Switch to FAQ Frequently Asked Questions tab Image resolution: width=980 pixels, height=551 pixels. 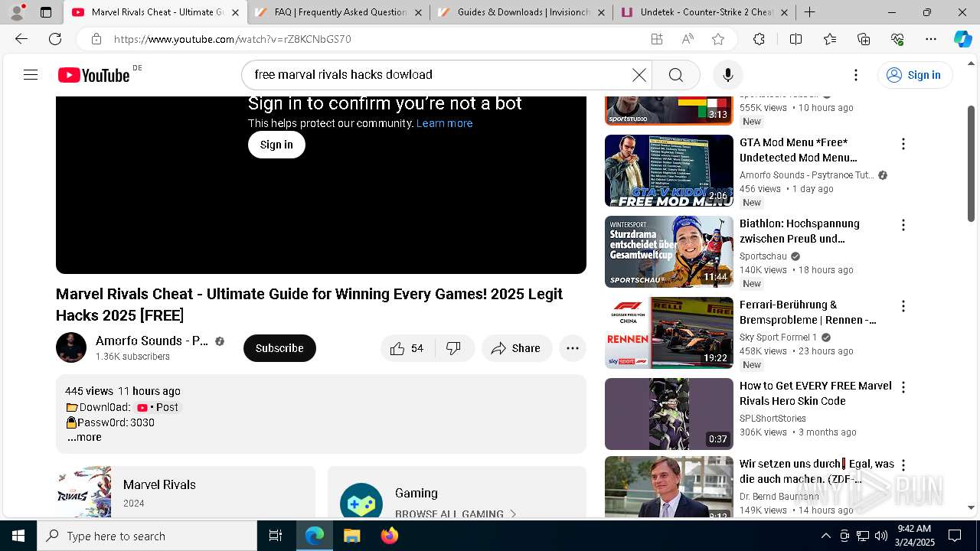(338, 12)
